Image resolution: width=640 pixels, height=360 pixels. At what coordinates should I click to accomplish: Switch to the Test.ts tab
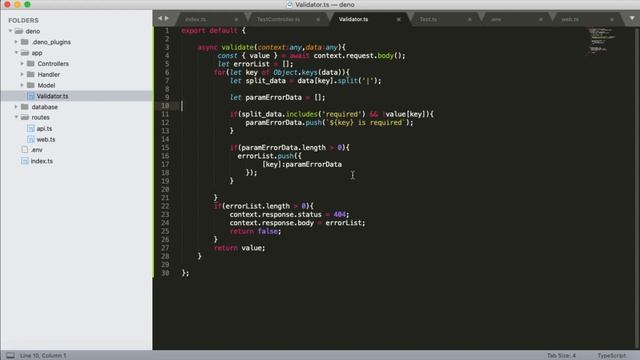click(428, 19)
